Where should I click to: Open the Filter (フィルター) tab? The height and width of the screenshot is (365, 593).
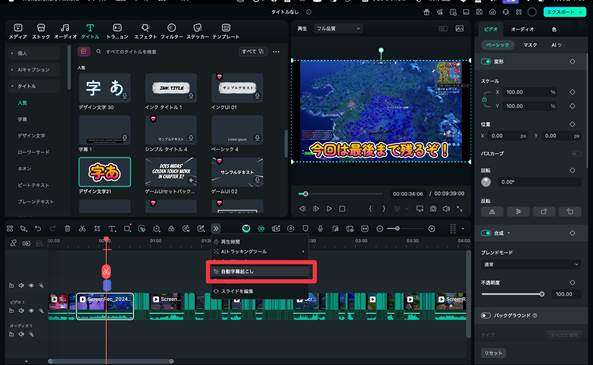[x=171, y=31]
